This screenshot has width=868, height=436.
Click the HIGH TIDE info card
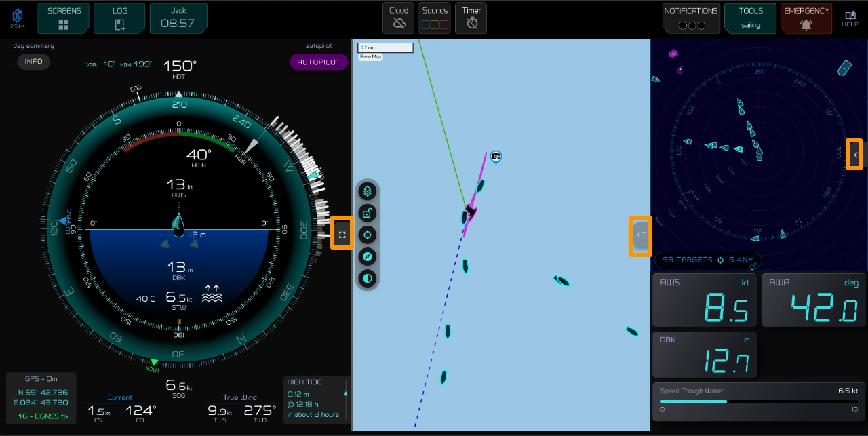click(x=317, y=399)
